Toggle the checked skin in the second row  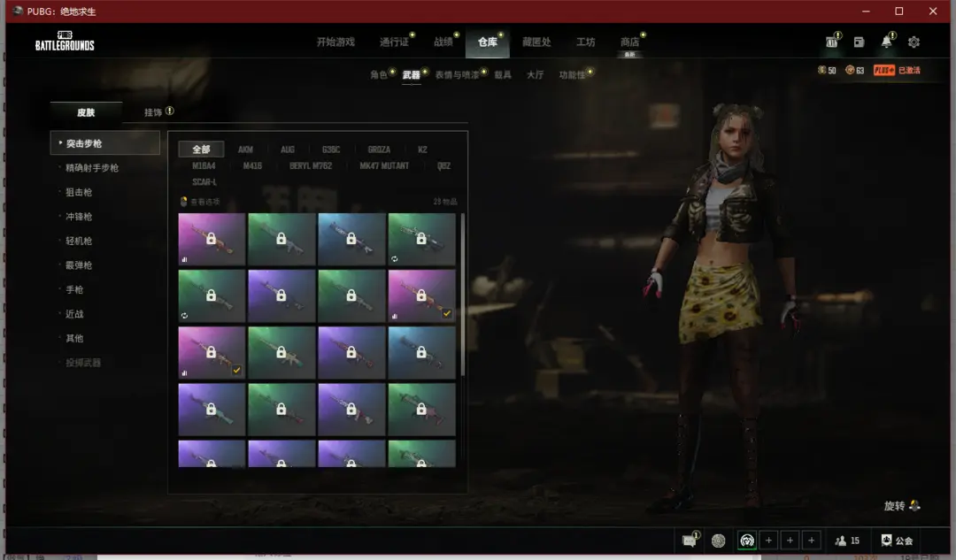point(421,295)
